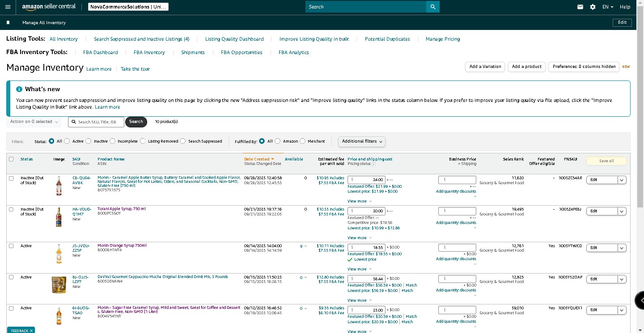
Task: Click the magnifier search button in header
Action: click(433, 7)
